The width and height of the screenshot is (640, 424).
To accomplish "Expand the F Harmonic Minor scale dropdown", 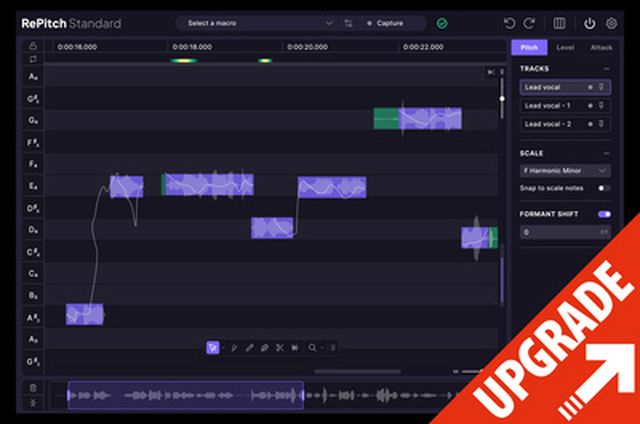I will click(x=565, y=171).
